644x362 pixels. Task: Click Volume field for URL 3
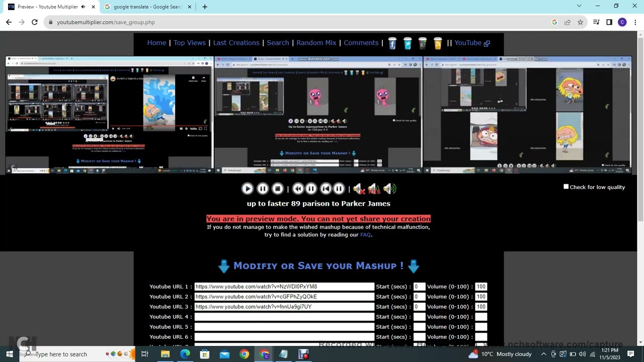coord(481,307)
